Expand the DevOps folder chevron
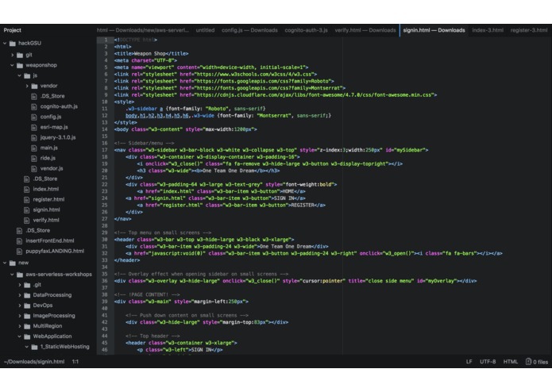Screen dimensions: 552x392 [19, 306]
